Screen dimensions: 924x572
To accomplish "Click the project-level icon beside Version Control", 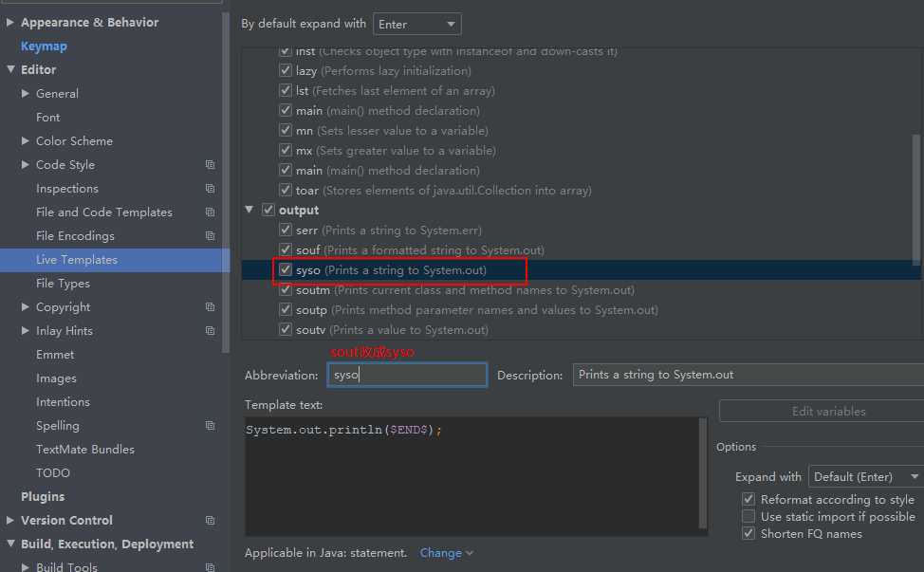I will click(210, 520).
